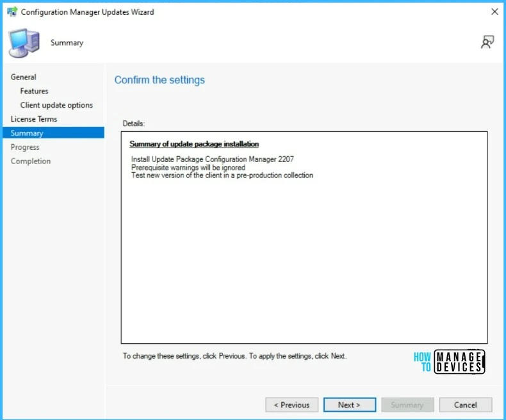Click the 'Test new version of the client' line

222,175
